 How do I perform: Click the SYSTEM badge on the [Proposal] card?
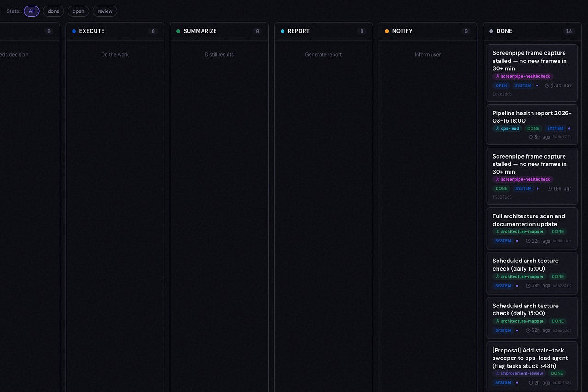(503, 383)
